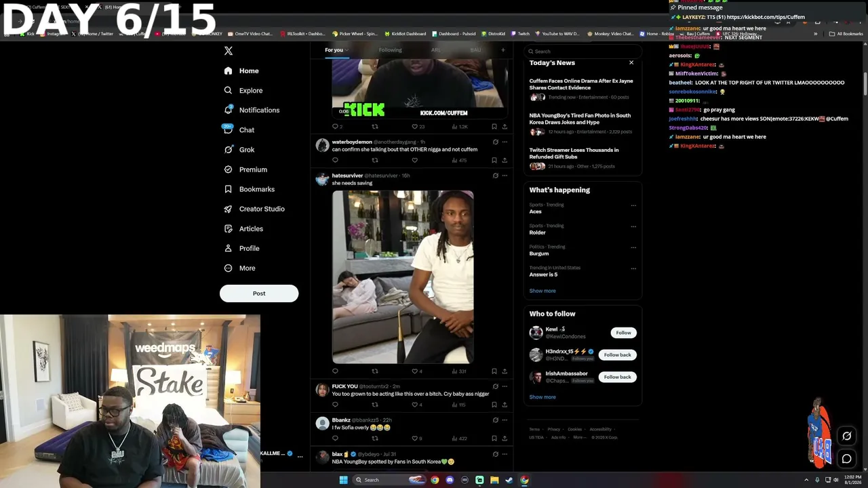Open more options for Rolder trend
The width and height of the screenshot is (868, 488).
click(633, 226)
